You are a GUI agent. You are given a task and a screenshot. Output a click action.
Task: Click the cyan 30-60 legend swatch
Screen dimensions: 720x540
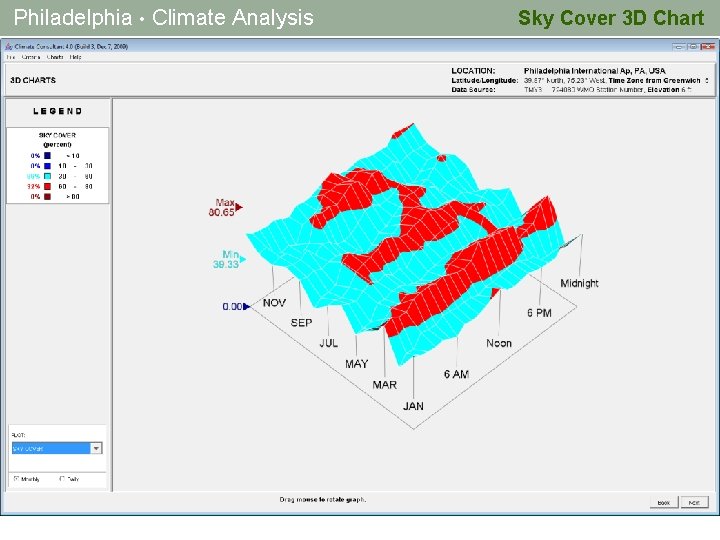click(x=47, y=176)
